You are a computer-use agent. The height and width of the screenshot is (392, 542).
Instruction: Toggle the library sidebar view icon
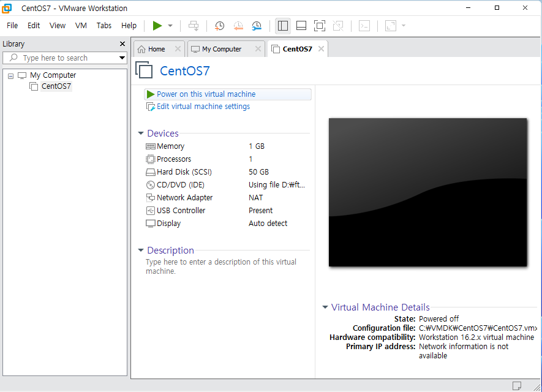(283, 26)
